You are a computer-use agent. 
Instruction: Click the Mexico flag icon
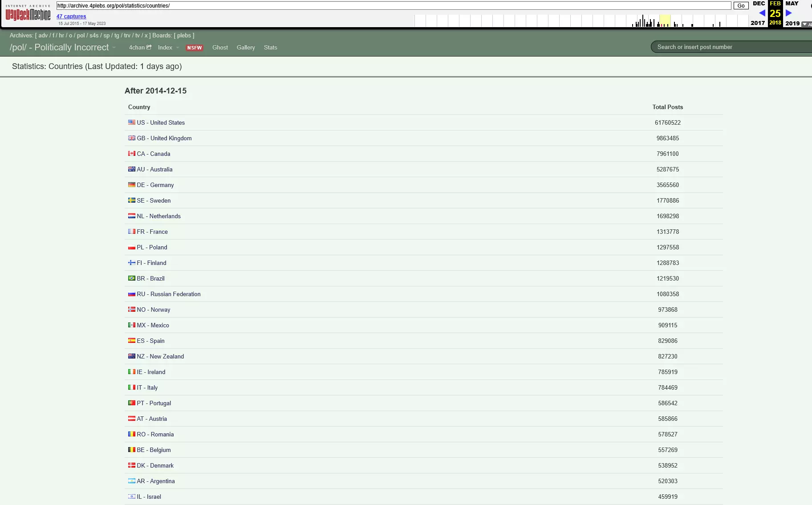click(132, 325)
